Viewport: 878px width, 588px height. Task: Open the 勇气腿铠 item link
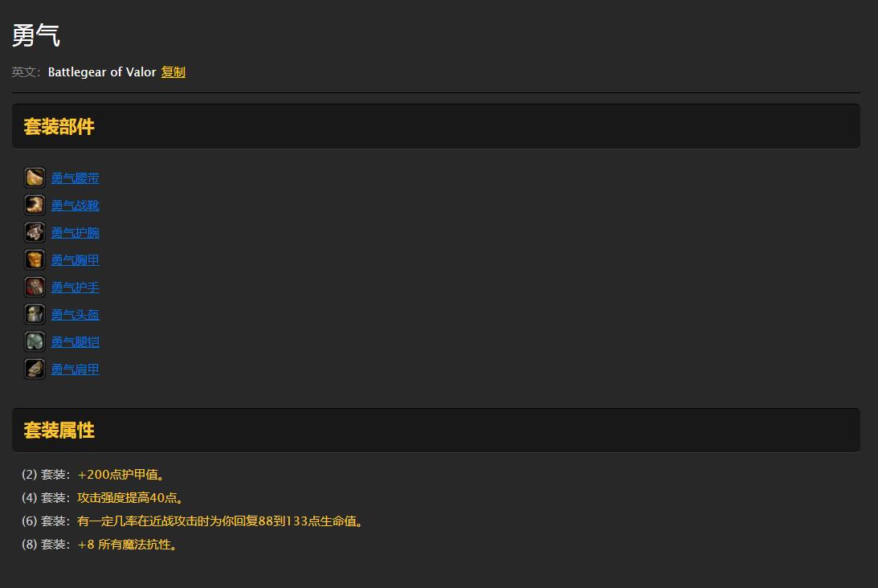point(75,342)
